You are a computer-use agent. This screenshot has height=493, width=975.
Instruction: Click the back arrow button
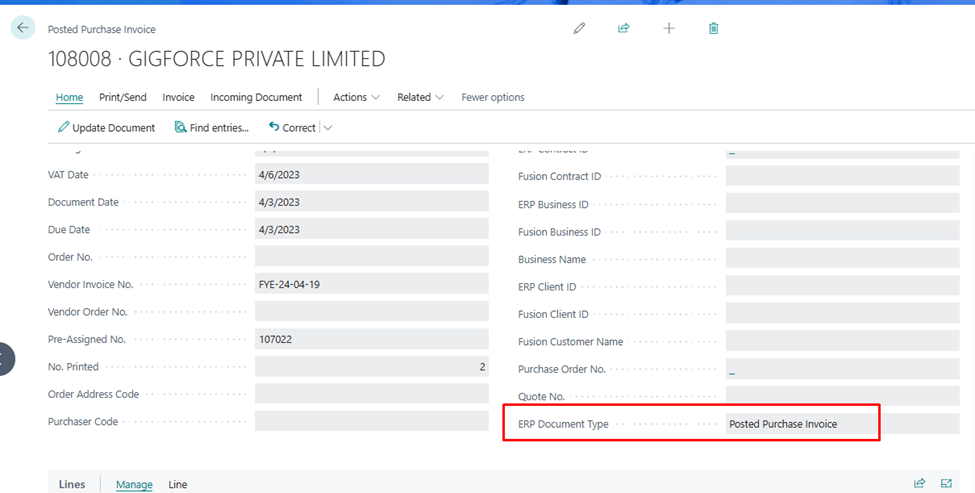click(23, 28)
